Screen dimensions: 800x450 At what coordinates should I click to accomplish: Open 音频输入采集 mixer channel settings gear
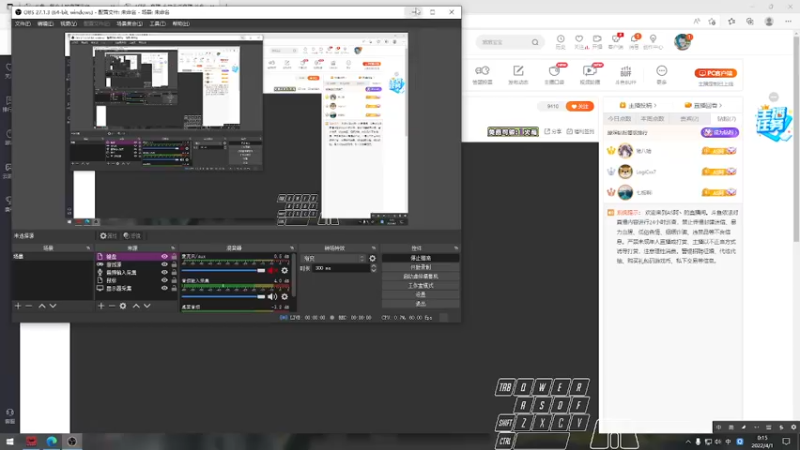(285, 296)
